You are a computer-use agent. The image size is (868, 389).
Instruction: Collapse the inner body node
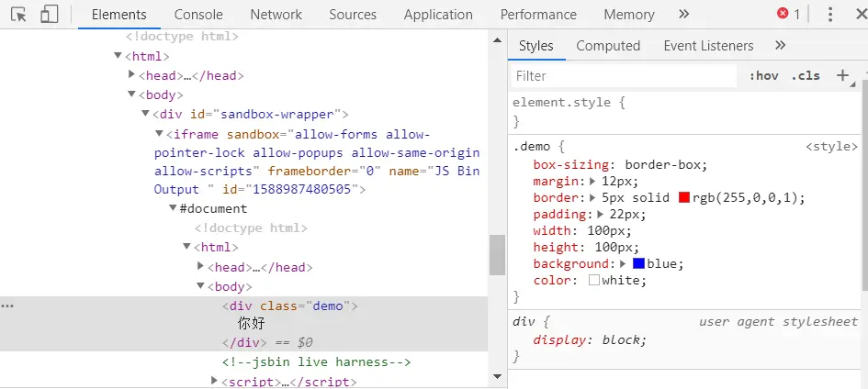pos(200,285)
